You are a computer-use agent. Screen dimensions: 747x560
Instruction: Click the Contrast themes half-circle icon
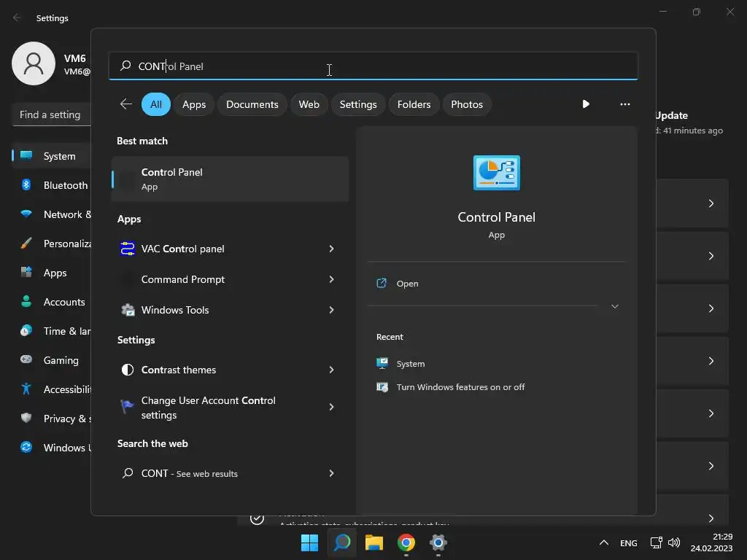[x=128, y=370]
